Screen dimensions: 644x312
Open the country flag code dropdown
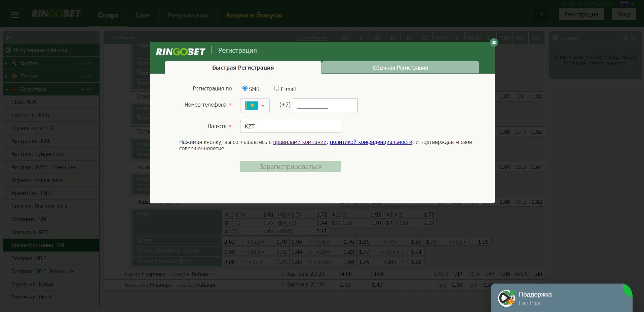255,106
